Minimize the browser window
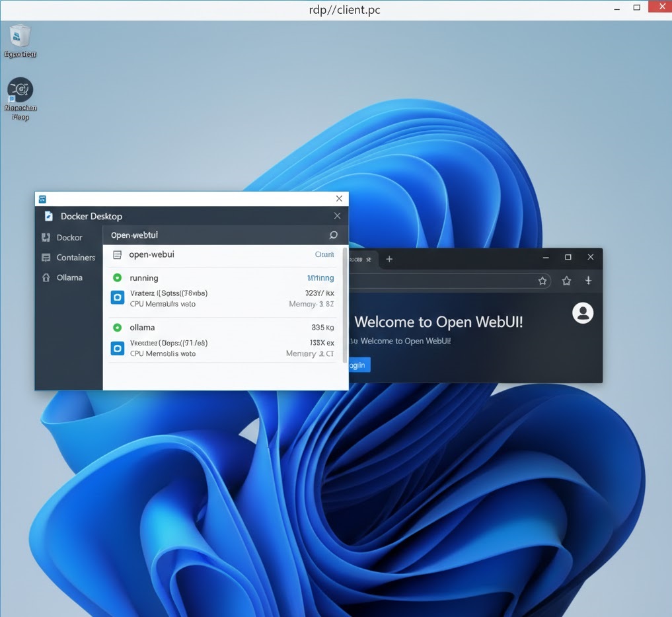Screen dimensions: 672x617 546,258
